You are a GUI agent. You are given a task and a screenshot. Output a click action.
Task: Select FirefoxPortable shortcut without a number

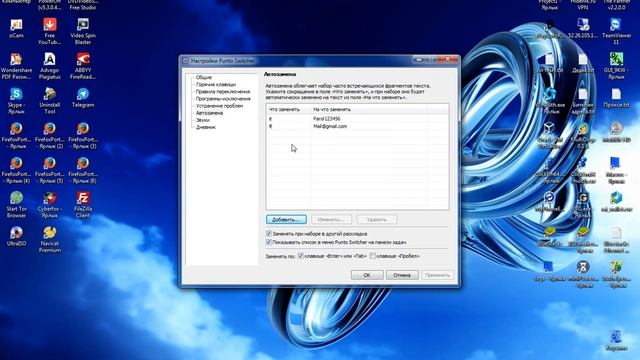[x=16, y=136]
